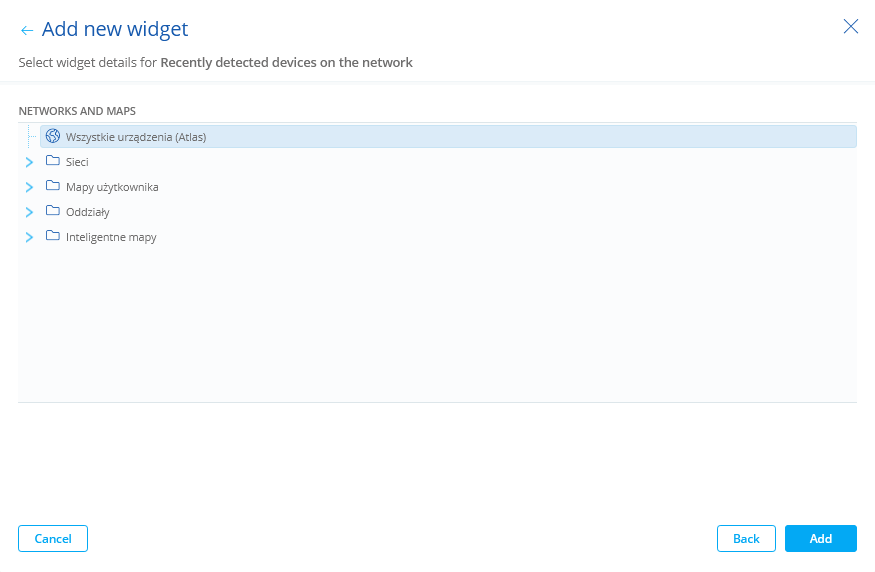Go to previous step with Back button
Image resolution: width=875 pixels, height=572 pixels.
point(746,539)
